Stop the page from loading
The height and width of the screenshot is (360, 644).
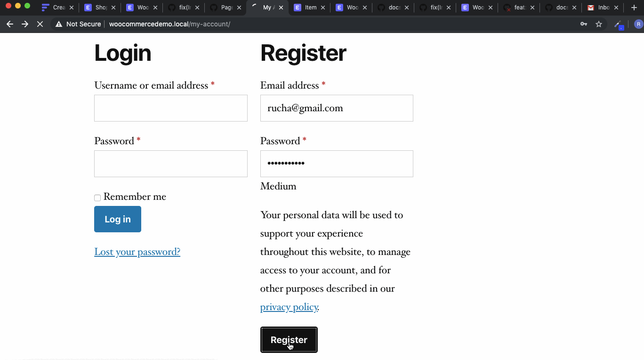tap(40, 24)
